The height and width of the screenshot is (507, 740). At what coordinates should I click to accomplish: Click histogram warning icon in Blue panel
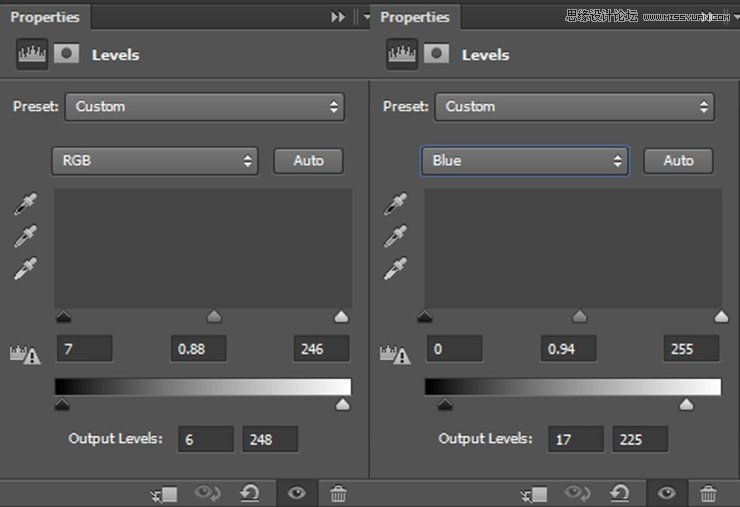395,355
